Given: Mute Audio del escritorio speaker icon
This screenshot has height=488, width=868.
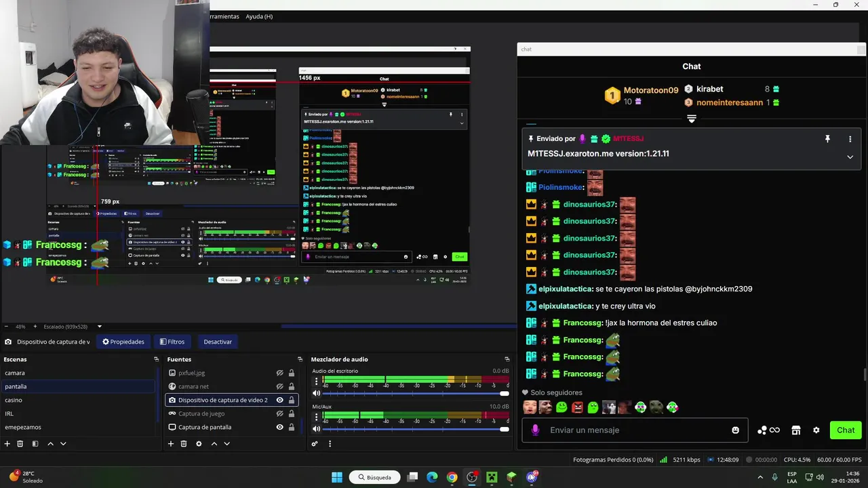Looking at the screenshot, I should tap(316, 393).
